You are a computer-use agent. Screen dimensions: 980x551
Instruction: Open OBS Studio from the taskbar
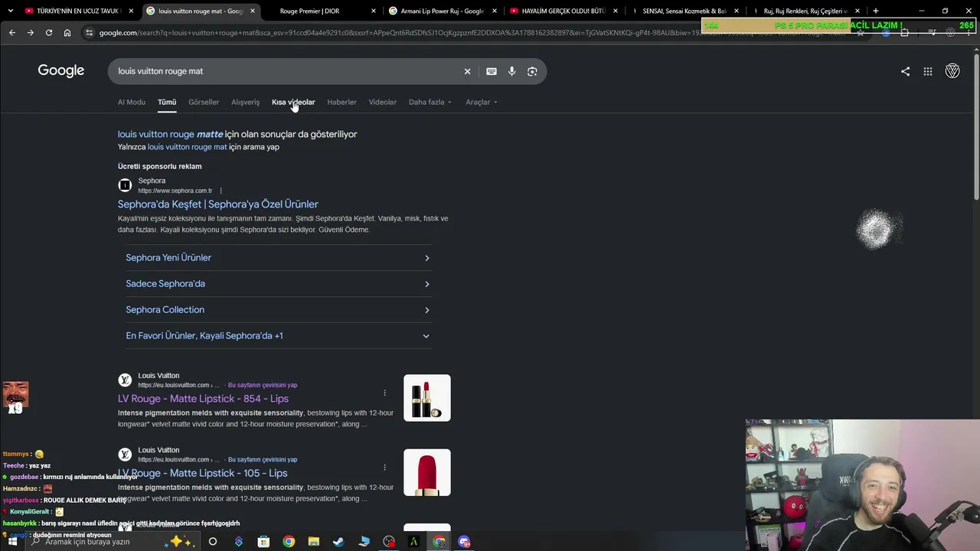(x=389, y=542)
